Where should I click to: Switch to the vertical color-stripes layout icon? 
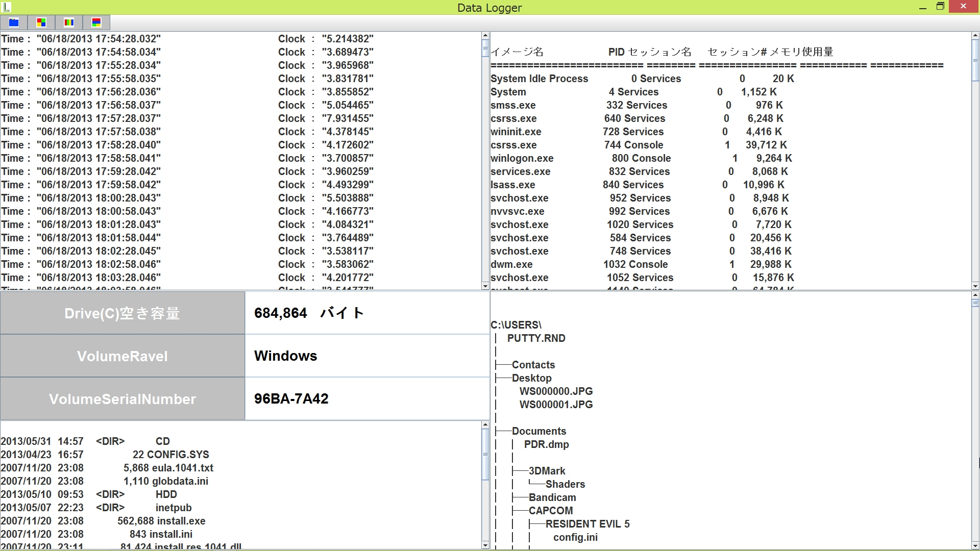[69, 22]
